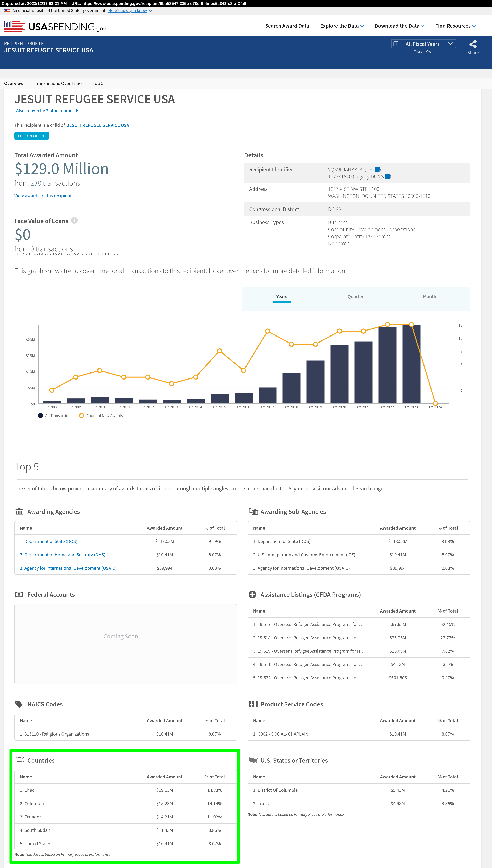
Task: Click the 19.518 Overseas Refugee Assistance row
Action: click(359, 638)
